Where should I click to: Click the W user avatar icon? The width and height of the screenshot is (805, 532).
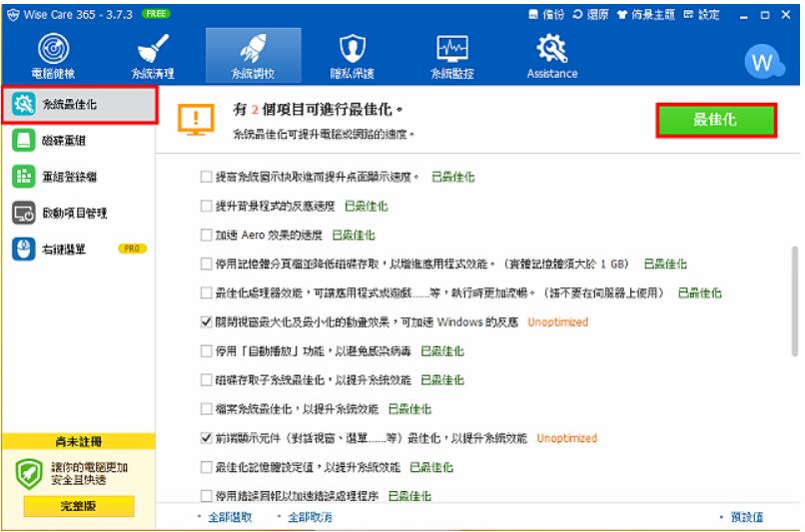pyautogui.click(x=763, y=62)
